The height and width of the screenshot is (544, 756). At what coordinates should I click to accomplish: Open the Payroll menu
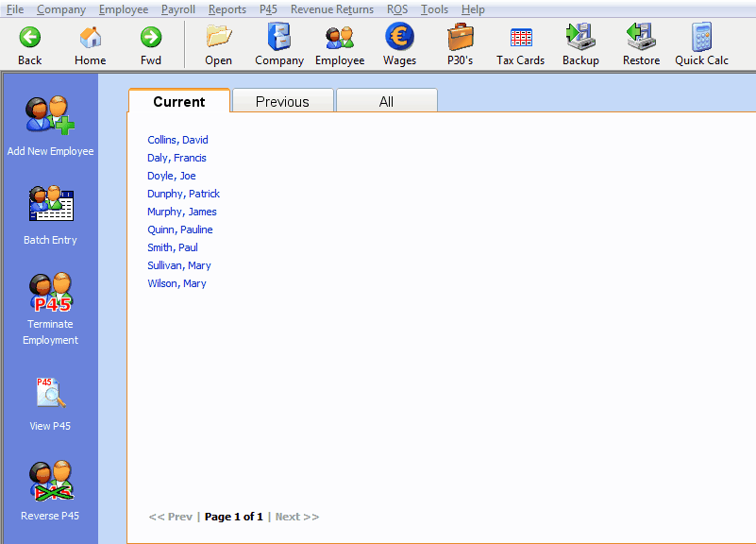click(x=178, y=9)
